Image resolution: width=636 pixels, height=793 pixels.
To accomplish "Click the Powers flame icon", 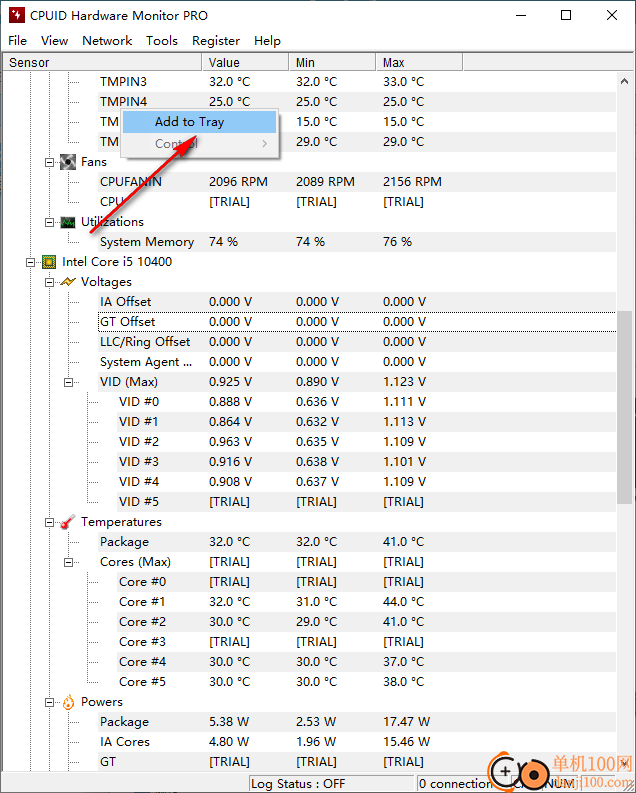I will (x=68, y=702).
